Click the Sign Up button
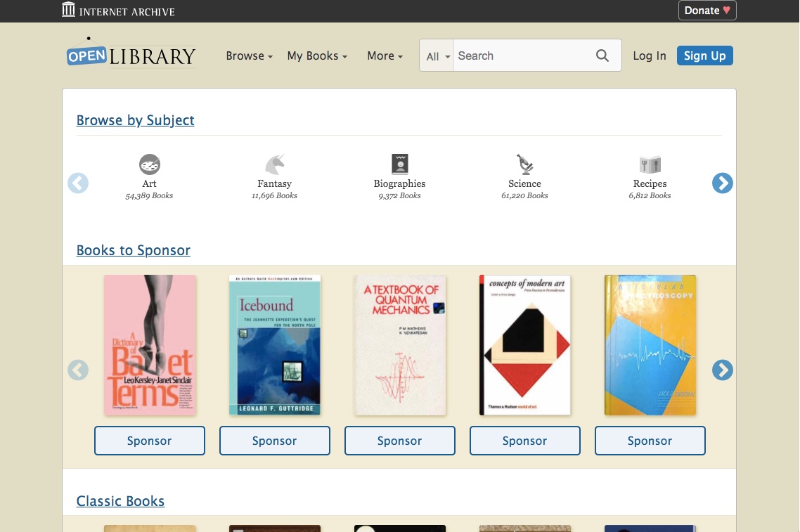This screenshot has width=800, height=532. 704,55
